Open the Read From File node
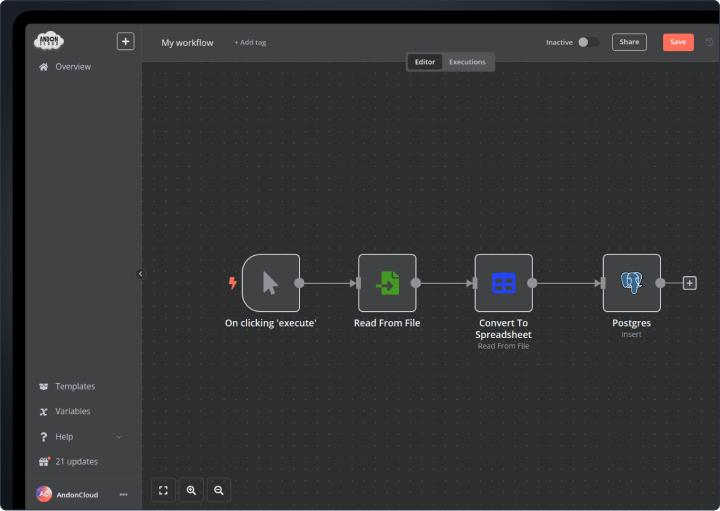The image size is (720, 511). (387, 283)
